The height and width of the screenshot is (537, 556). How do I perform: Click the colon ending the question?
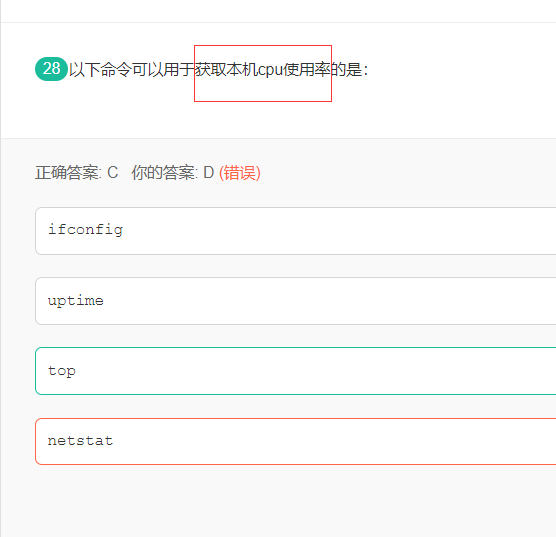pos(366,70)
